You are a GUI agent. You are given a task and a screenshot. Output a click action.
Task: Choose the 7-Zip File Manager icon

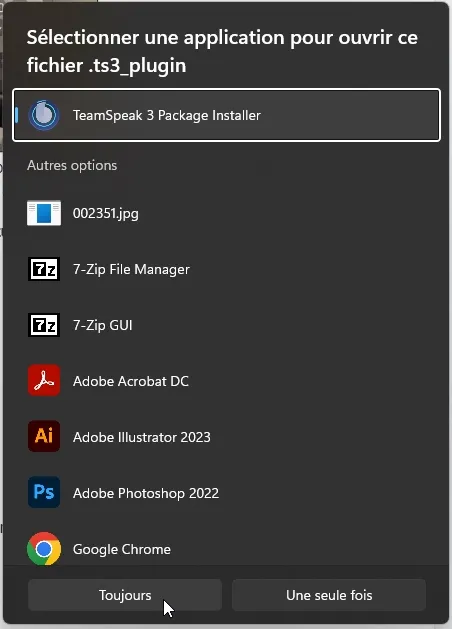44,269
